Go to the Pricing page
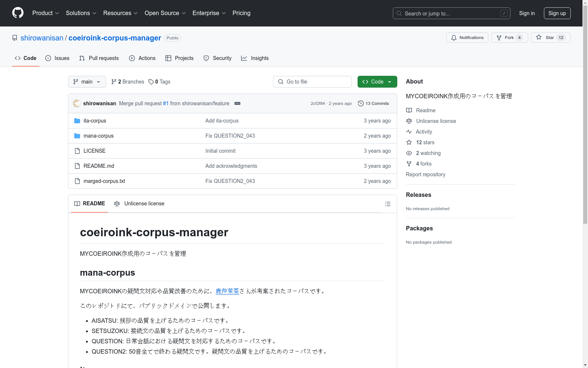Viewport: 588px width, 368px height. coord(241,13)
